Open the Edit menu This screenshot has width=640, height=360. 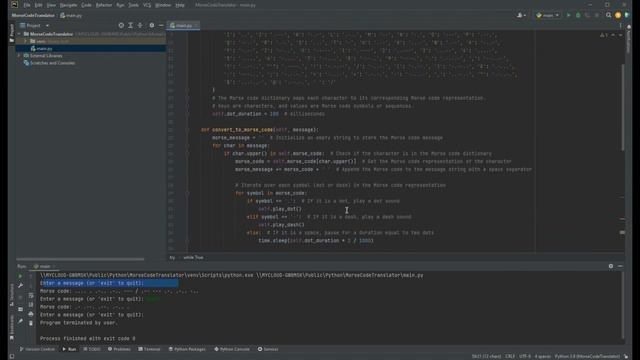pos(38,5)
